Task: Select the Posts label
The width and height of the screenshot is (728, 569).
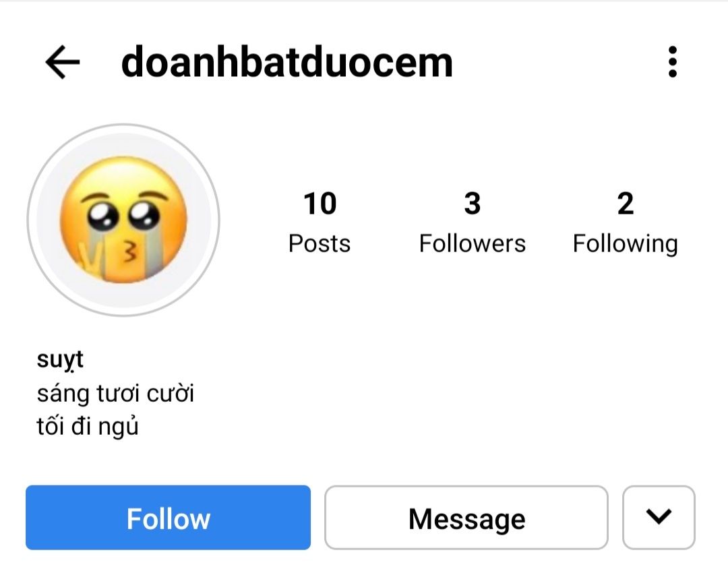Action: tap(320, 243)
